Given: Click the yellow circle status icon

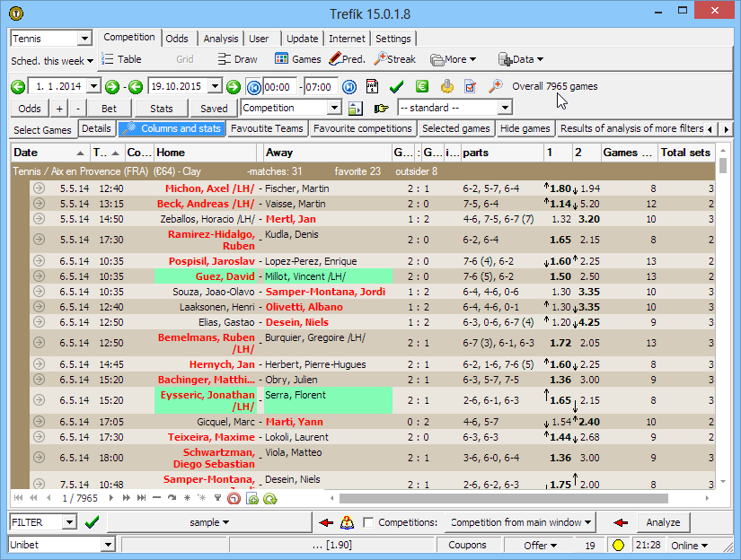Looking at the screenshot, I should pyautogui.click(x=618, y=545).
